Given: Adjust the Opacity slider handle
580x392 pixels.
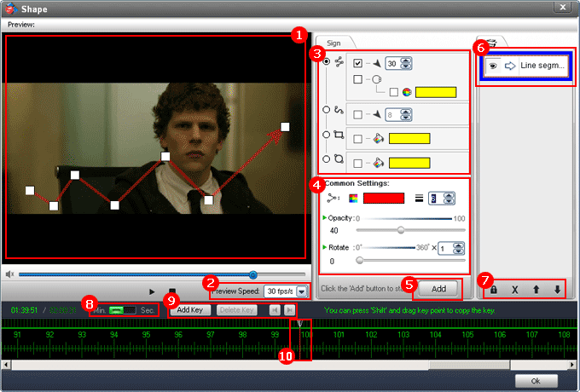Looking at the screenshot, I should coord(401,231).
